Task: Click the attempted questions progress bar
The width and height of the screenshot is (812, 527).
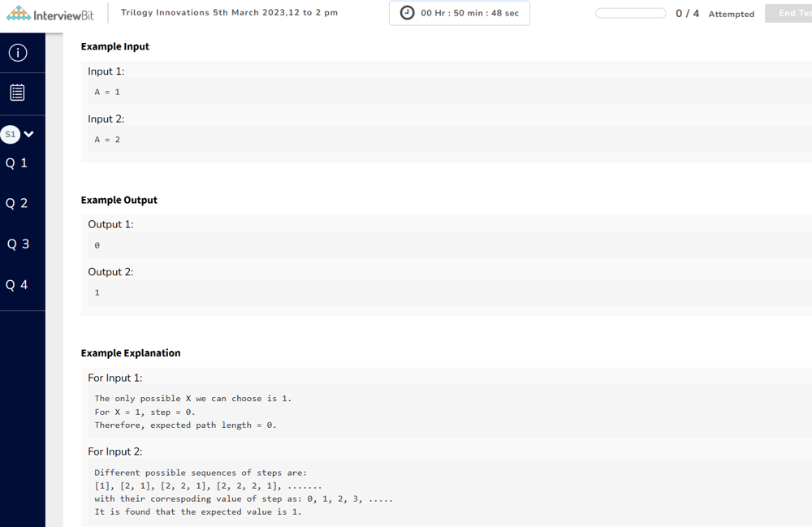Action: point(630,13)
